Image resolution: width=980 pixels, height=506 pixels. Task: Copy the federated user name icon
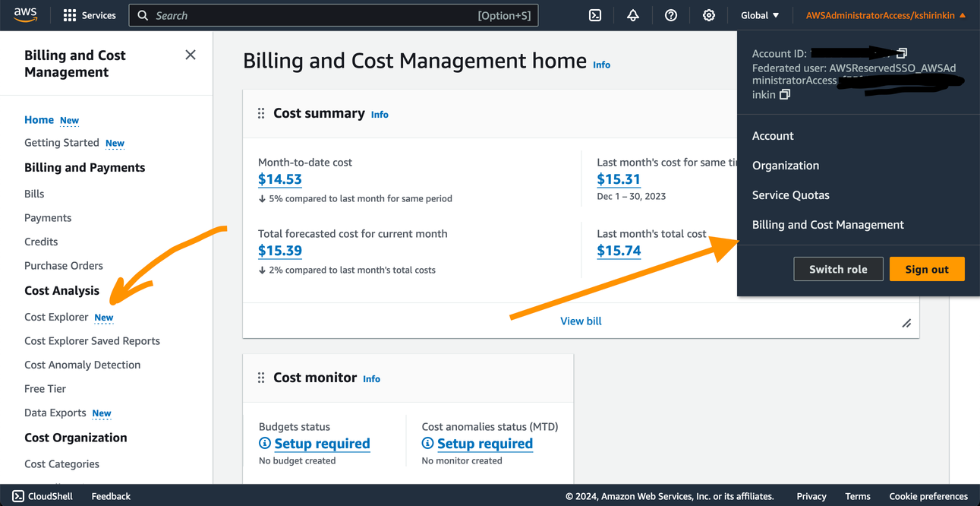[785, 94]
